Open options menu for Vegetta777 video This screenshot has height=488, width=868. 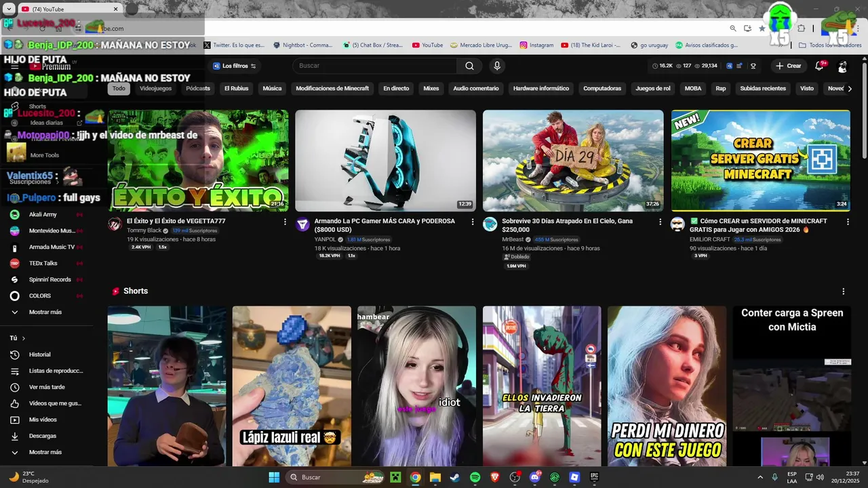[x=285, y=222]
